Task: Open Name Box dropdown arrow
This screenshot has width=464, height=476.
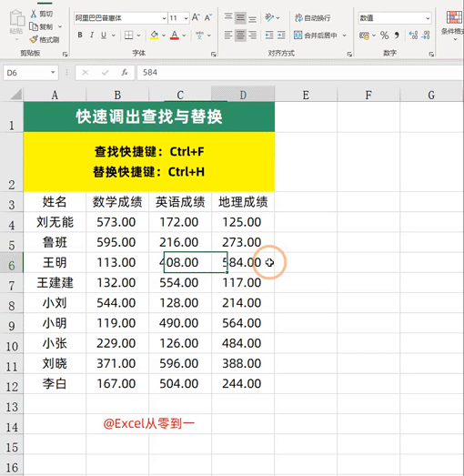Action: click(53, 73)
